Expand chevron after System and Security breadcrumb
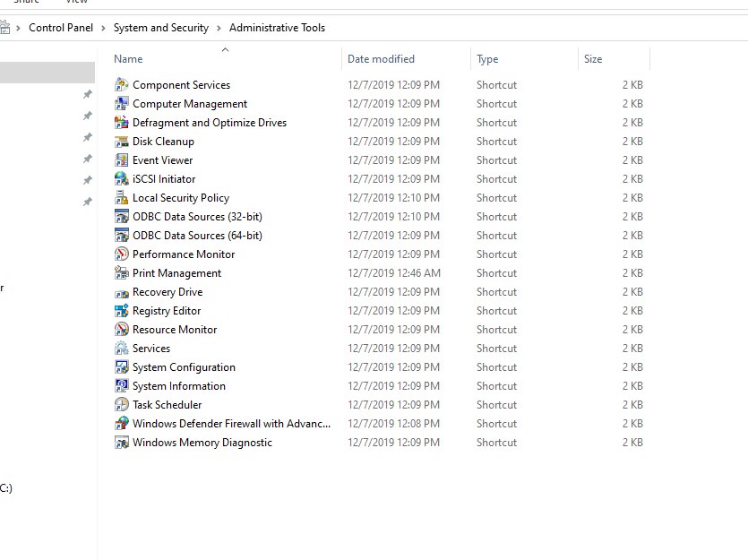The width and height of the screenshot is (748, 560). [x=219, y=28]
